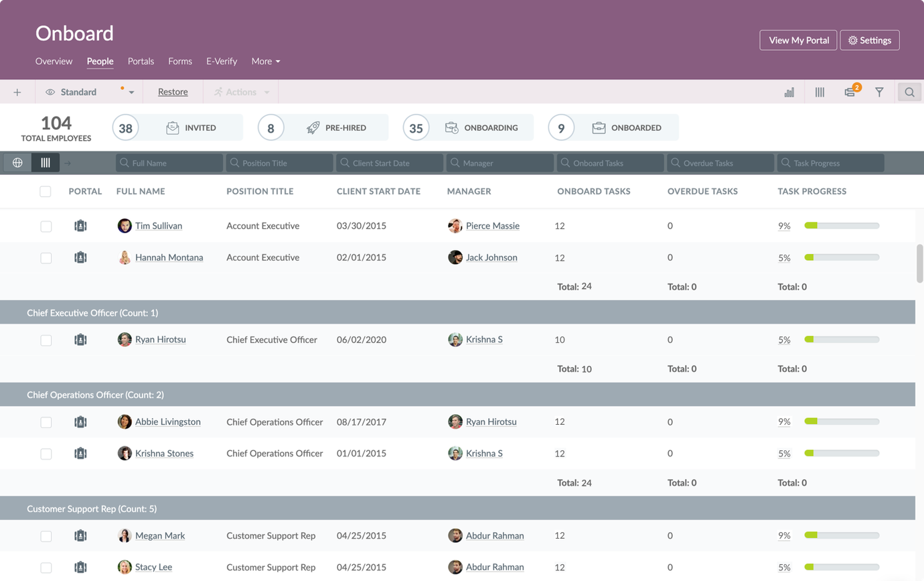Select the People tab
This screenshot has width=924, height=581.
(100, 61)
